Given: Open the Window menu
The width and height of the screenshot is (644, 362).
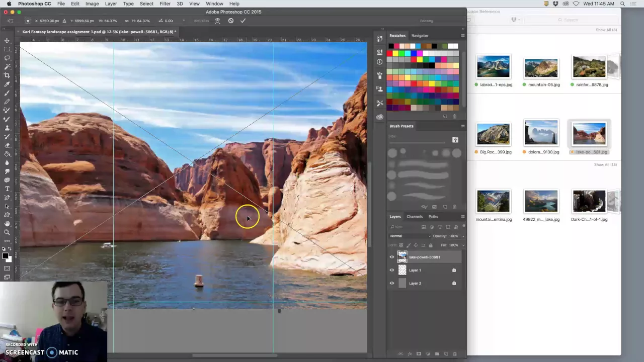Looking at the screenshot, I should [214, 4].
